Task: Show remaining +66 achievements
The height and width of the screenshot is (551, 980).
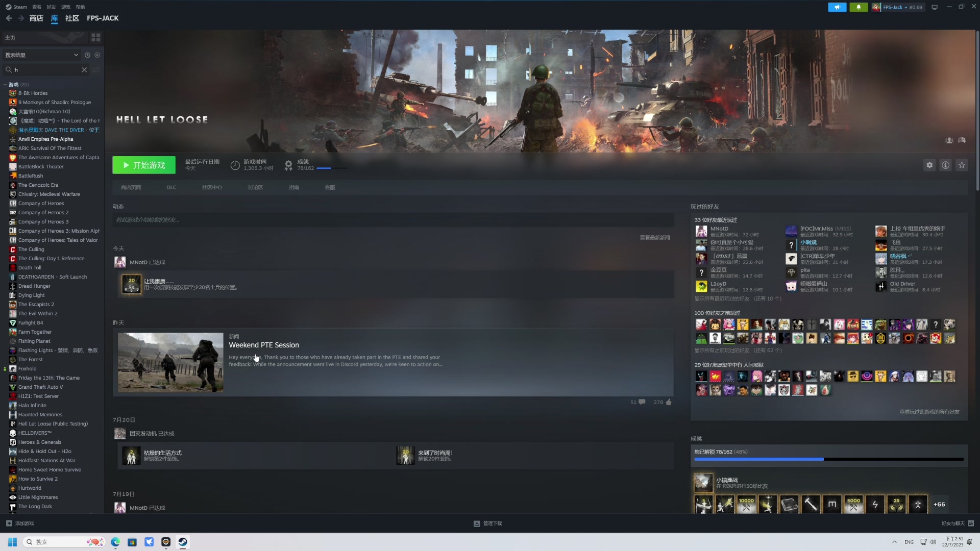Action: point(939,505)
